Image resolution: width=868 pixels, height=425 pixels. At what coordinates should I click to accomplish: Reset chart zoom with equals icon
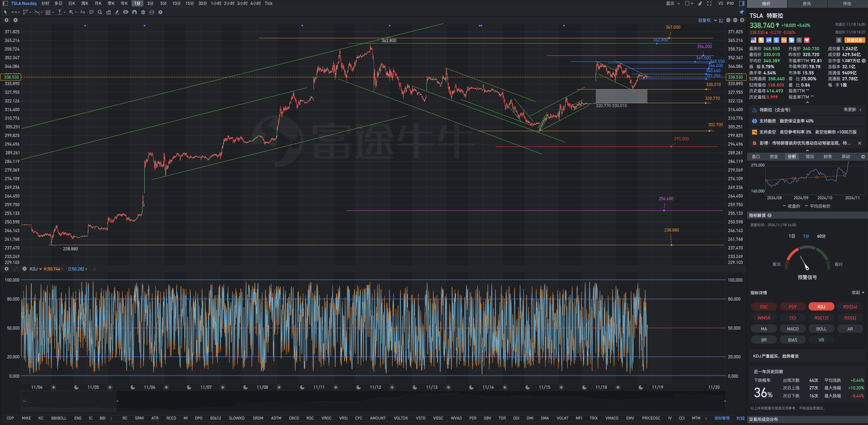[x=728, y=20]
